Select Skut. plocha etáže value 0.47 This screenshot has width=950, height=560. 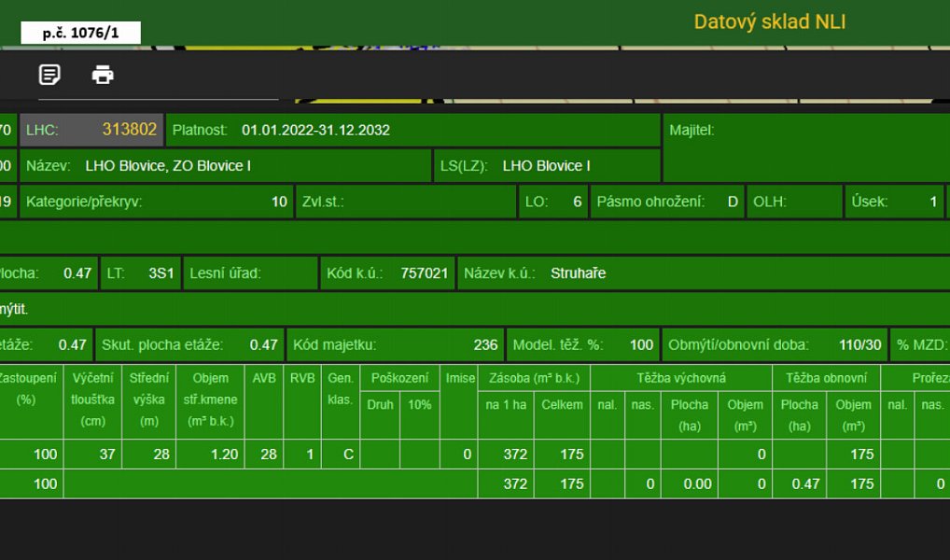[263, 344]
